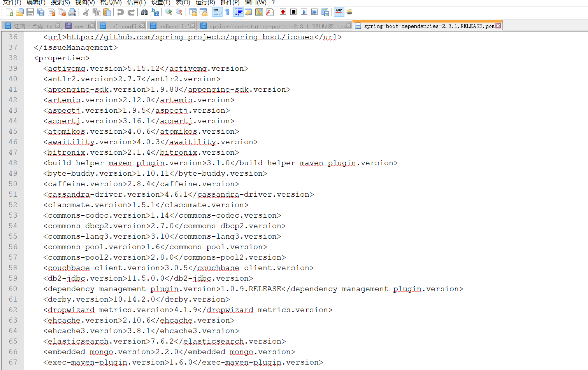The image size is (588, 370).
Task: Zoom out with the magnifier icon
Action: point(179,12)
